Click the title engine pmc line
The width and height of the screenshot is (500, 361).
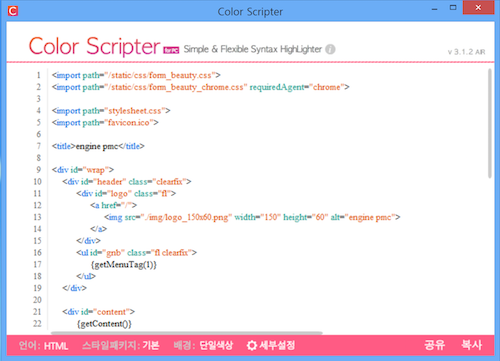click(98, 146)
